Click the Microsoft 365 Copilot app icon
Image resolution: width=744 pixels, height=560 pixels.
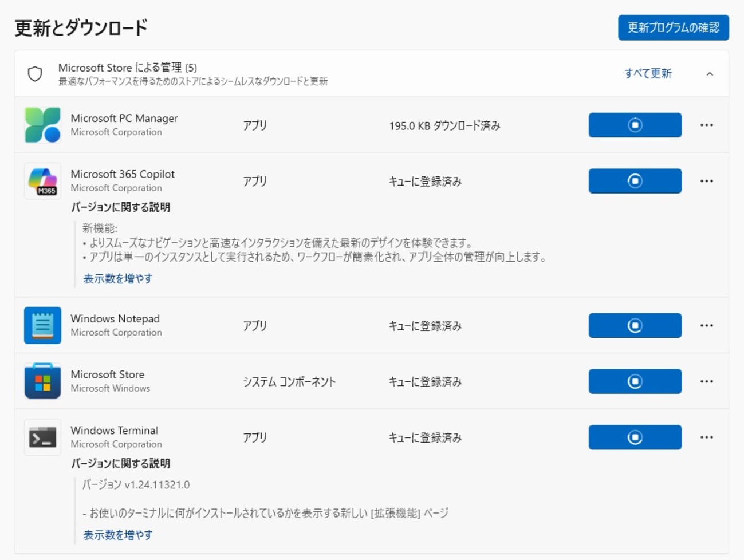click(x=42, y=181)
